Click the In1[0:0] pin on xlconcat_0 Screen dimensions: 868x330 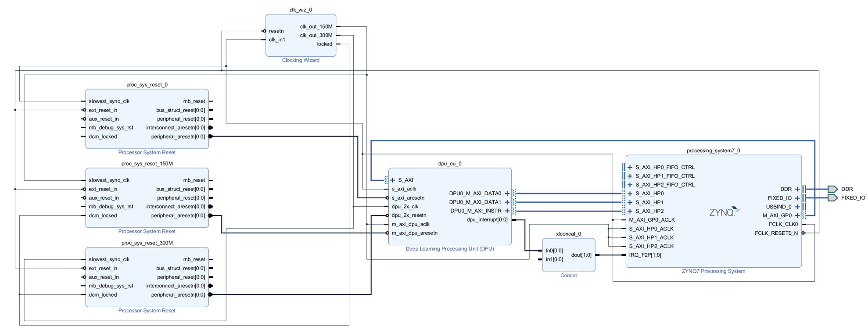[x=554, y=259]
